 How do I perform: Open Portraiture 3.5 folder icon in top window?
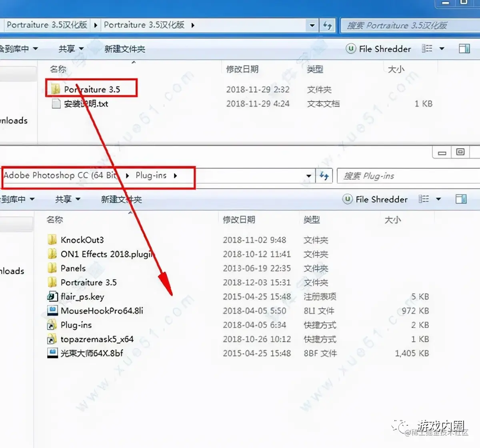click(x=56, y=89)
